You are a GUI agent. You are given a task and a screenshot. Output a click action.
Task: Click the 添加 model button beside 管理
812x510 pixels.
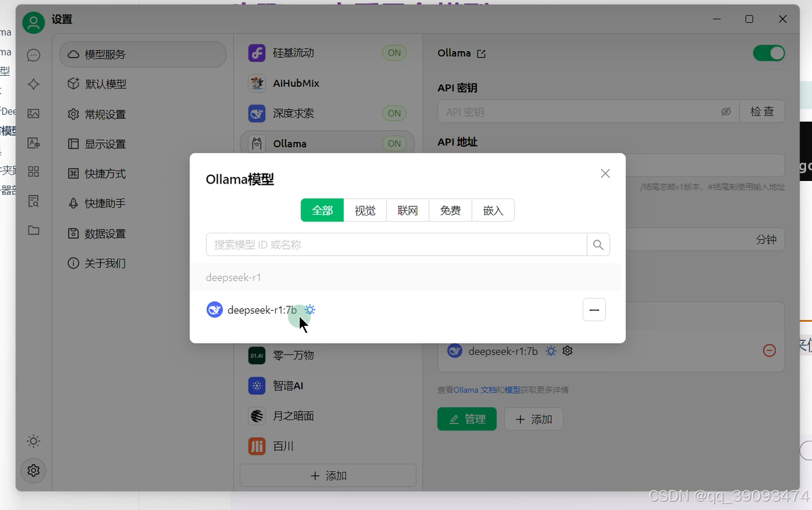pos(534,419)
